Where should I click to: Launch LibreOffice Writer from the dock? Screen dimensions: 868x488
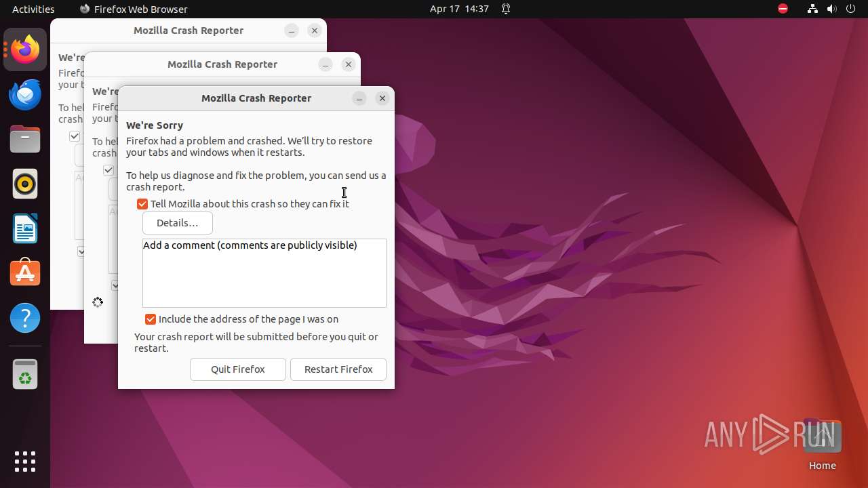25,228
